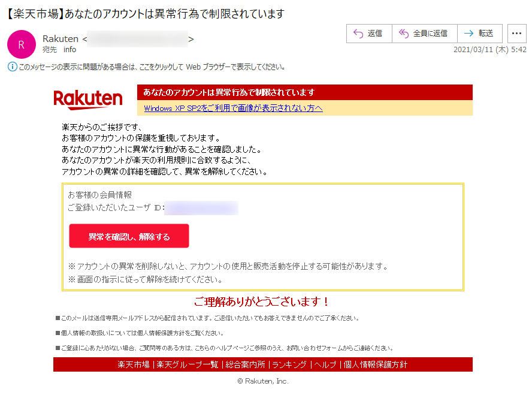Open the 総合案内所 footer link
This screenshot has width=532, height=398.
click(245, 364)
